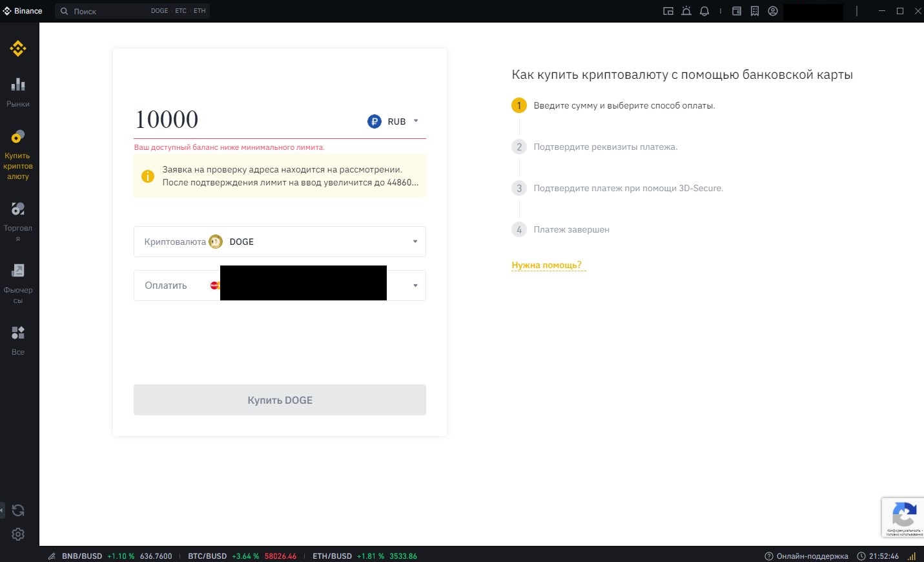Click the edit pencil icon in ticker bar

coord(52,556)
